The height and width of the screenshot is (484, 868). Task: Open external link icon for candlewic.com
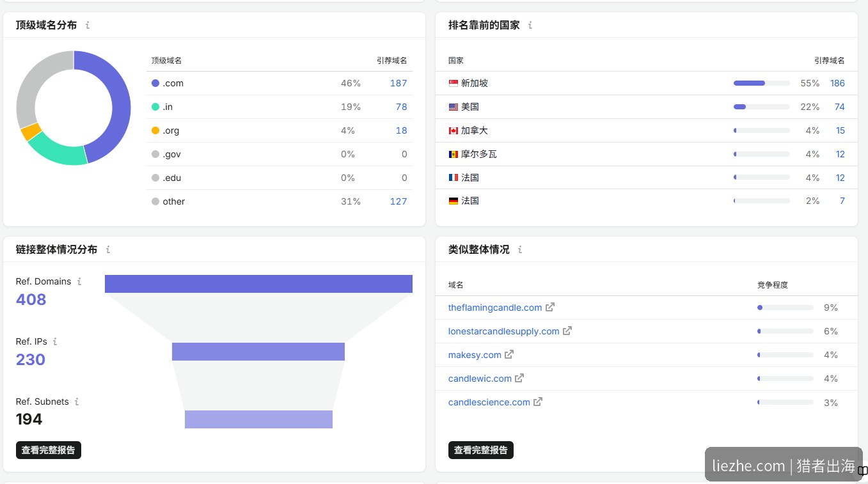(x=519, y=378)
